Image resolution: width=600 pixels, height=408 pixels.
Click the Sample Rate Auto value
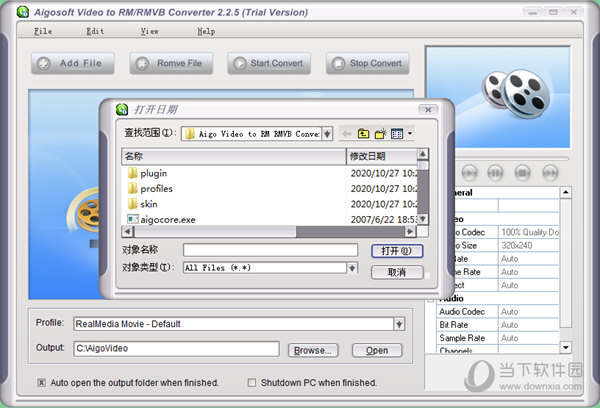pyautogui.click(x=528, y=338)
